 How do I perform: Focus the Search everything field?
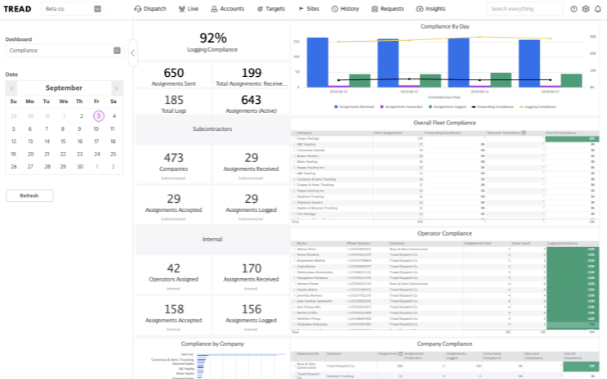(525, 9)
